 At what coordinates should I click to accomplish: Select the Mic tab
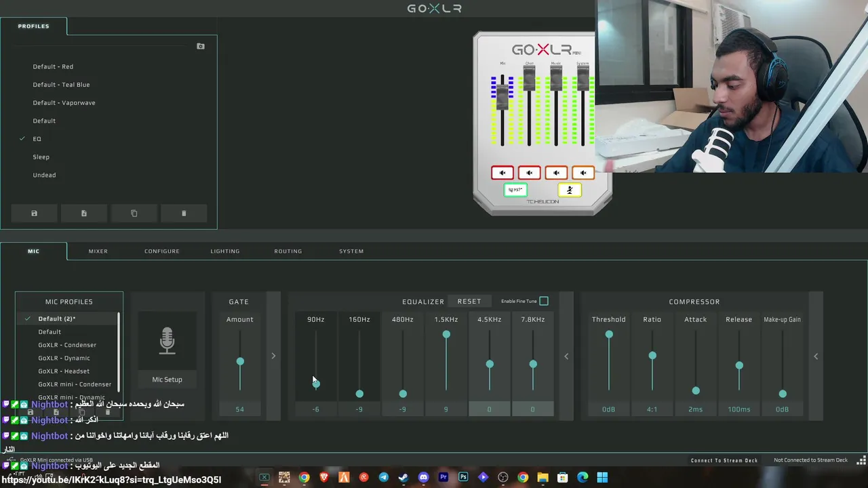(x=33, y=251)
